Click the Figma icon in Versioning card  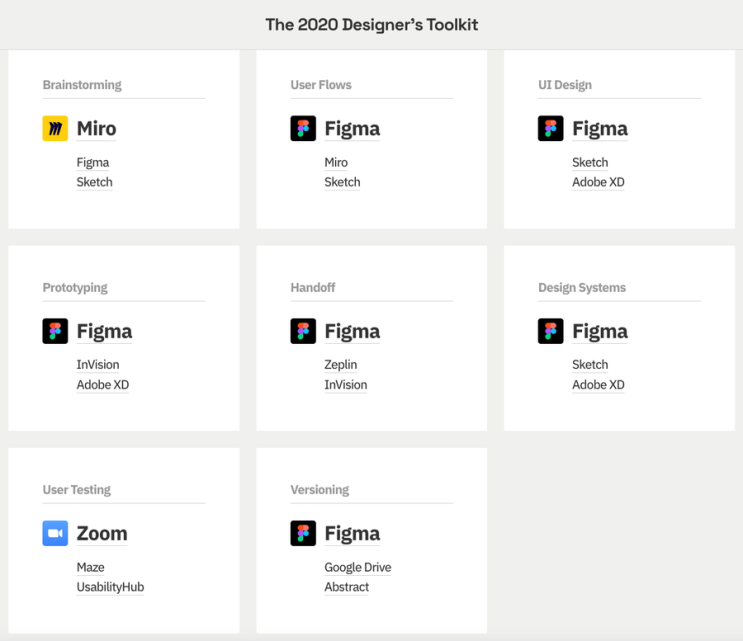(303, 533)
